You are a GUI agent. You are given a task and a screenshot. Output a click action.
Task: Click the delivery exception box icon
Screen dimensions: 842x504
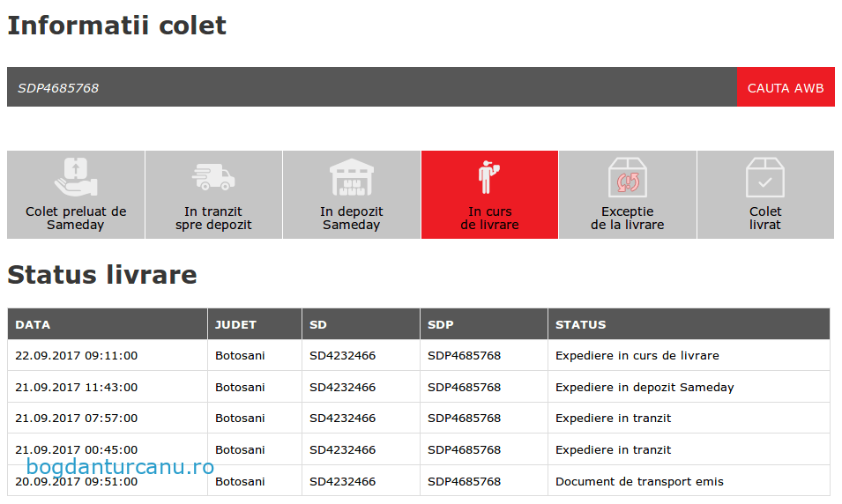click(x=628, y=177)
